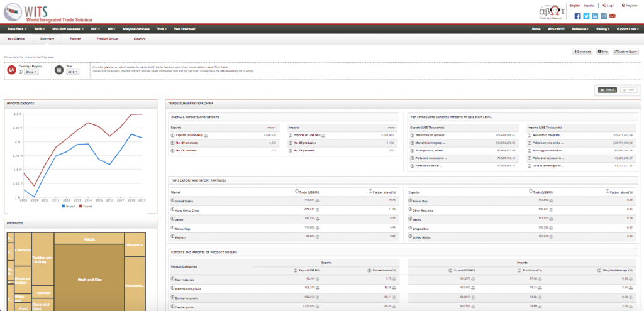The width and height of the screenshot is (644, 311).
Task: Expand the Support Links menu
Action: pyautogui.click(x=628, y=29)
